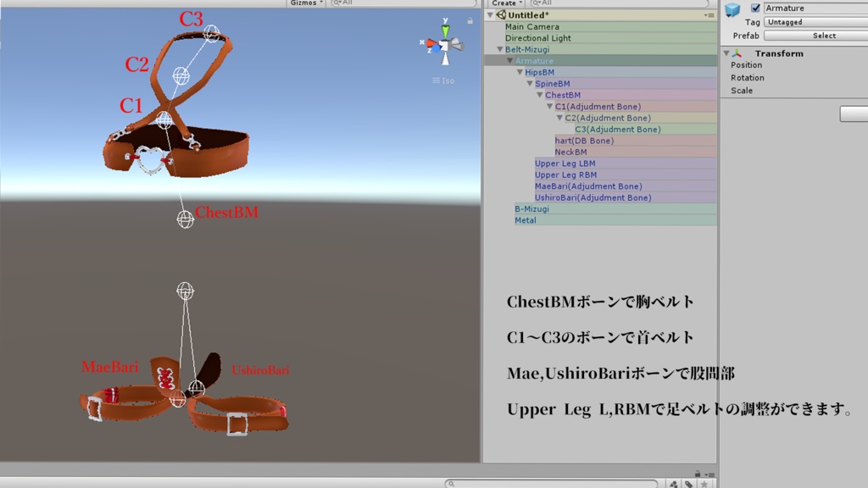Viewport: 868px width, 488px height.
Task: Select Main Camera in Hierarchy
Action: click(x=532, y=26)
